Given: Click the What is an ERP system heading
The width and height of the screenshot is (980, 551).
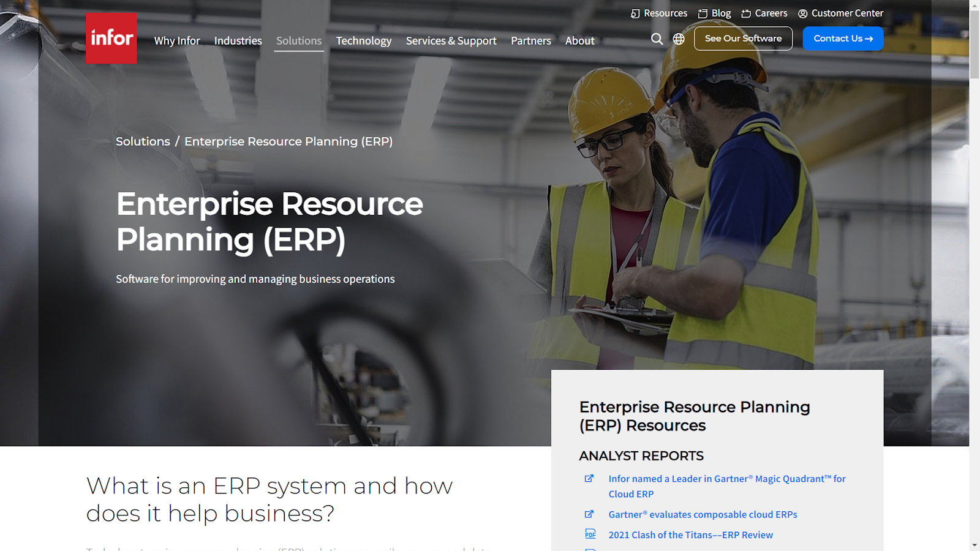Looking at the screenshot, I should pyautogui.click(x=269, y=499).
